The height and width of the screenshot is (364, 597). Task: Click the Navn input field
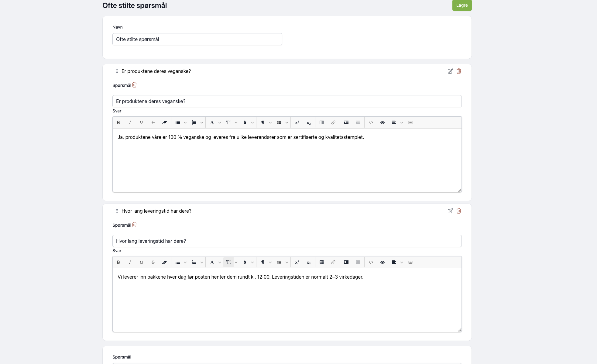pyautogui.click(x=197, y=39)
